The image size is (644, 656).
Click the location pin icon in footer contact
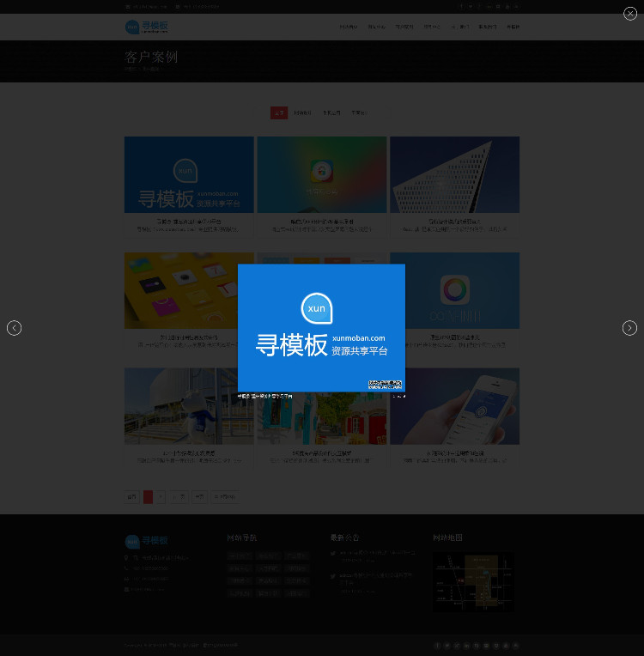pyautogui.click(x=126, y=558)
